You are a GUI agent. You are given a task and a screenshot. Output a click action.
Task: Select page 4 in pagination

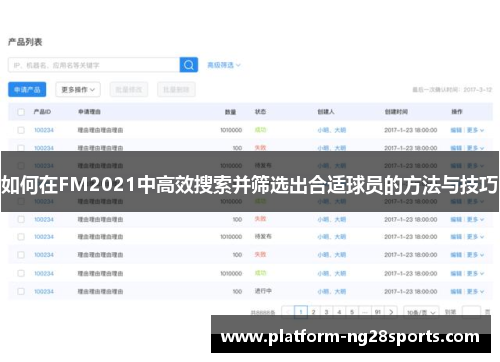[339, 312]
